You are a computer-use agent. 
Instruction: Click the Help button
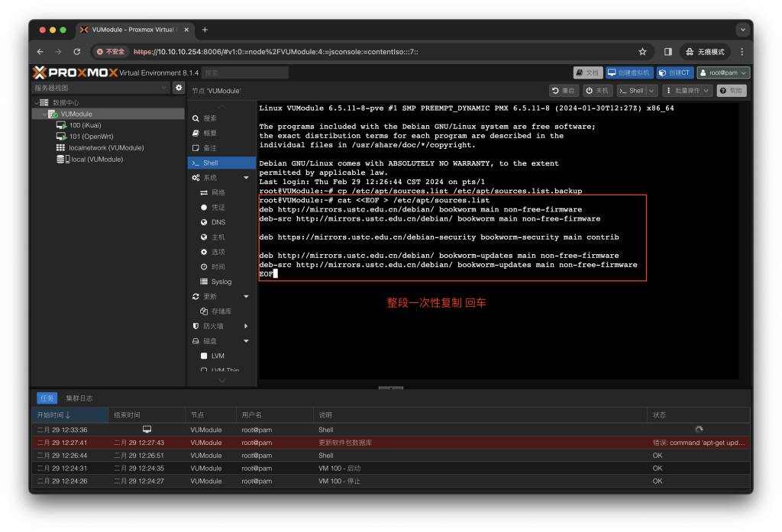[x=732, y=91]
